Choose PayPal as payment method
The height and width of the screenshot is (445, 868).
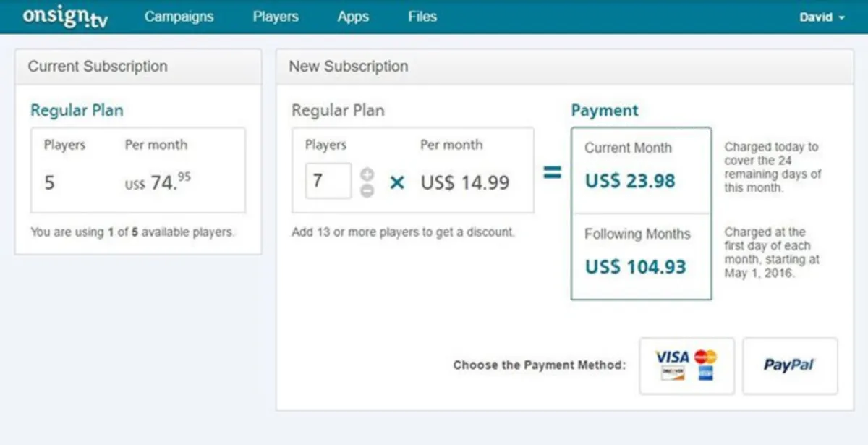point(790,365)
